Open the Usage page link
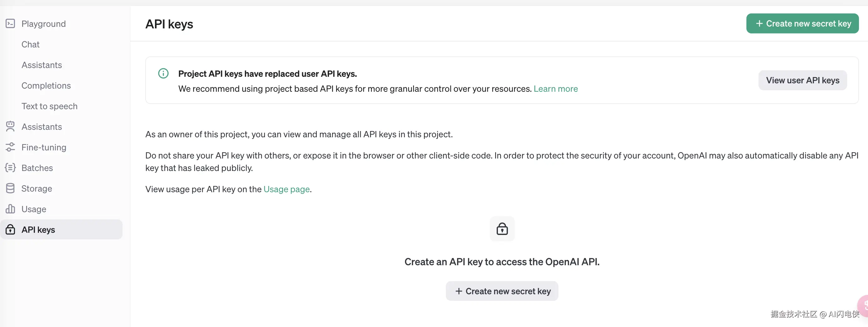The image size is (868, 327). pos(286,189)
